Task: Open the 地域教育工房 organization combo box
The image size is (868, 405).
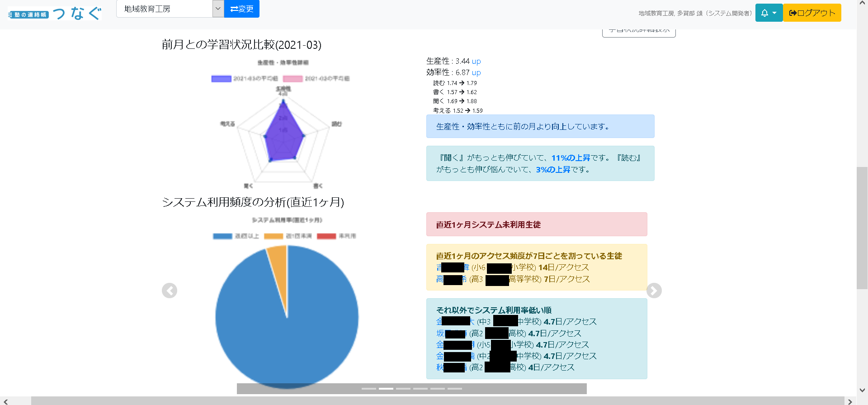Action: click(170, 9)
